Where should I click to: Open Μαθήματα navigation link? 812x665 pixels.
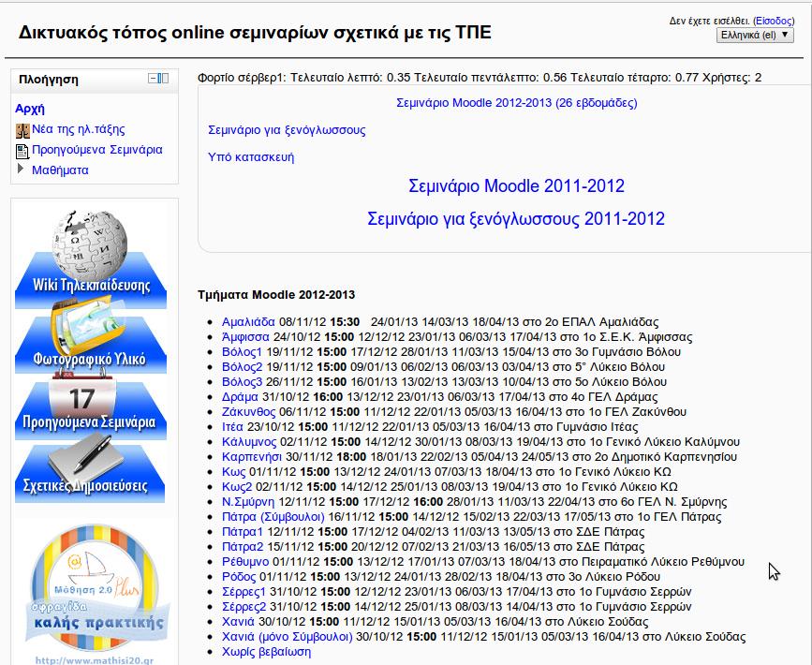(x=60, y=170)
